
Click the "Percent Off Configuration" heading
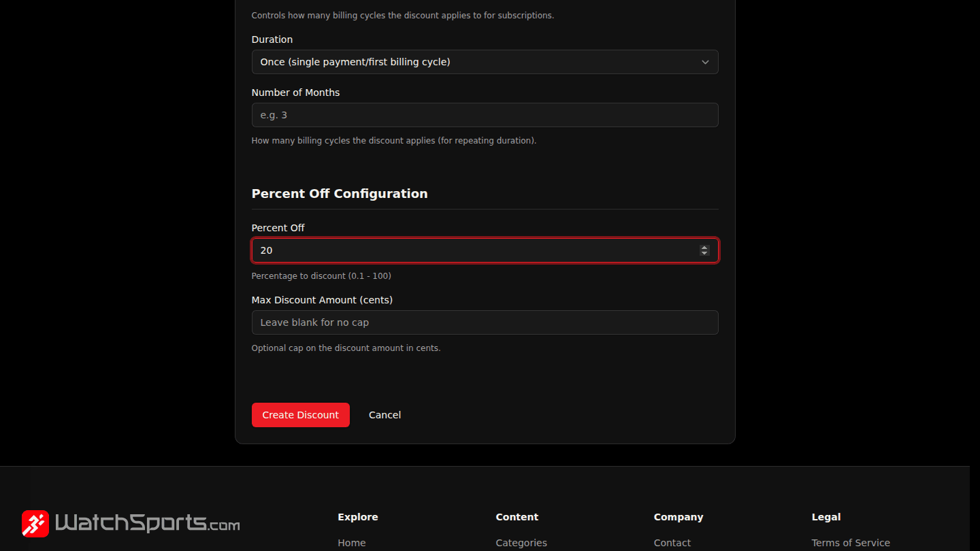click(x=340, y=194)
